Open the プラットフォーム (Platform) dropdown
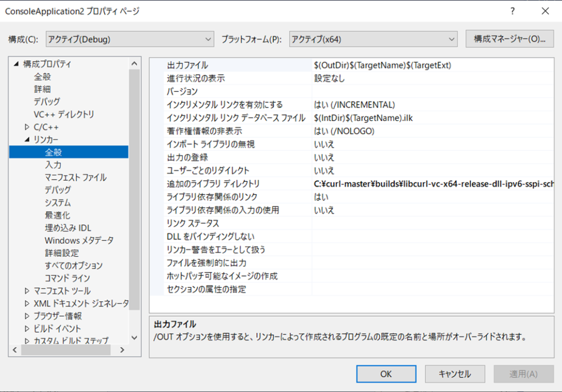The image size is (562, 392). point(373,39)
